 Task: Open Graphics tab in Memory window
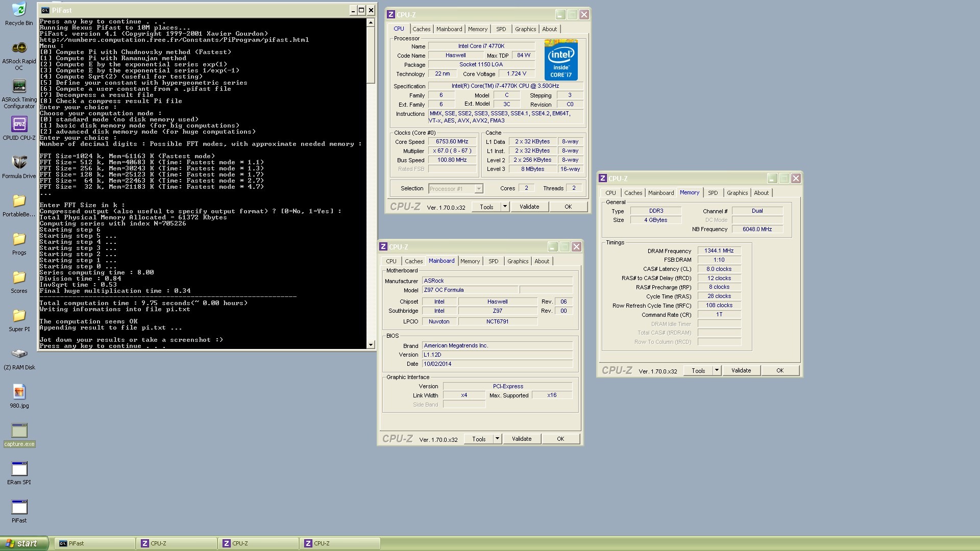coord(737,193)
